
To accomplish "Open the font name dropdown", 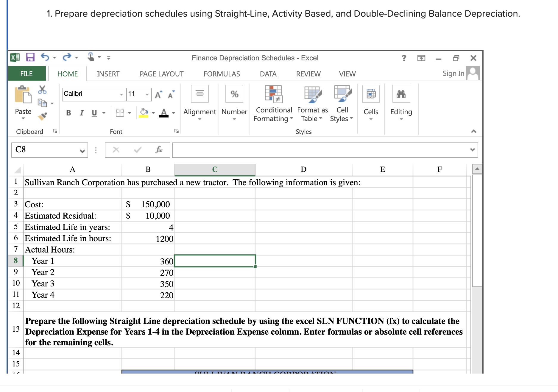I will [122, 94].
